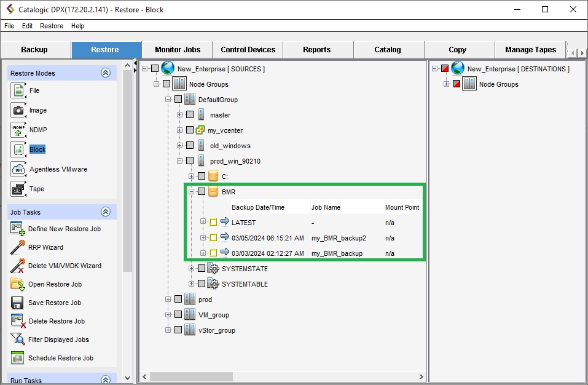Open the Edit menu
This screenshot has height=385, width=588.
click(28, 26)
